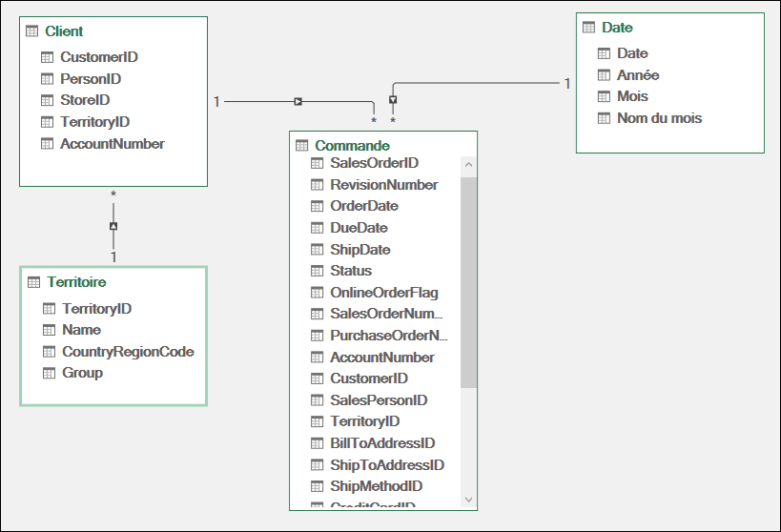This screenshot has width=781, height=532.
Task: Click the ShipDate field
Action: 360,250
